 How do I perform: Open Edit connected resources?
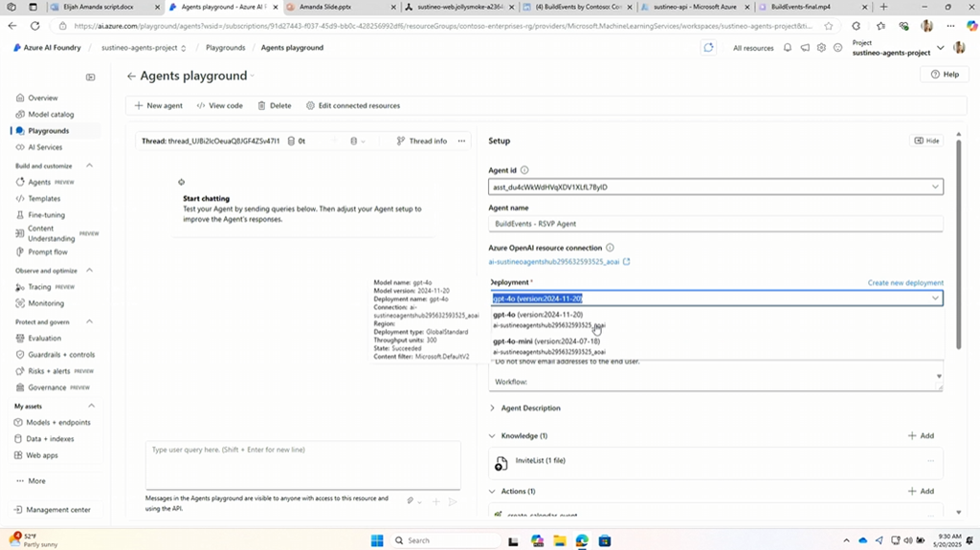coord(353,105)
